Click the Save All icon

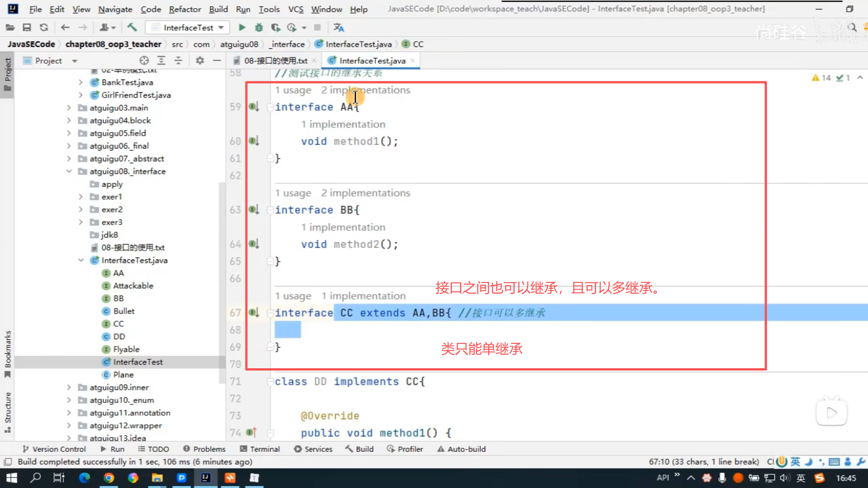click(27, 28)
